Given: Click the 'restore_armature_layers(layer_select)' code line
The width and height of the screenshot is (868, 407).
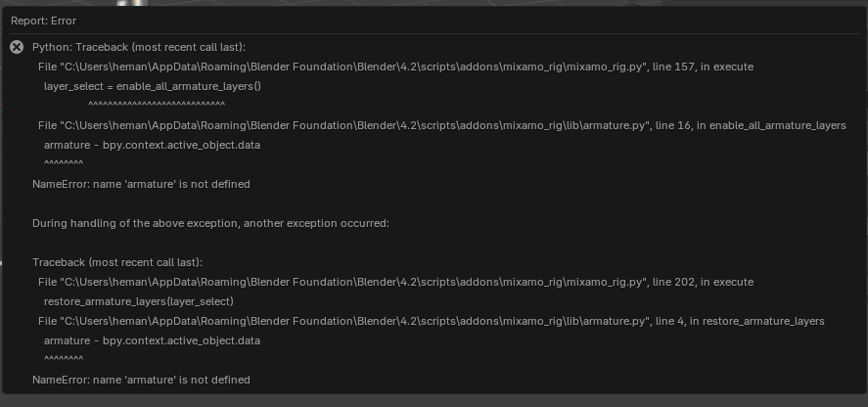Looking at the screenshot, I should coord(139,301).
